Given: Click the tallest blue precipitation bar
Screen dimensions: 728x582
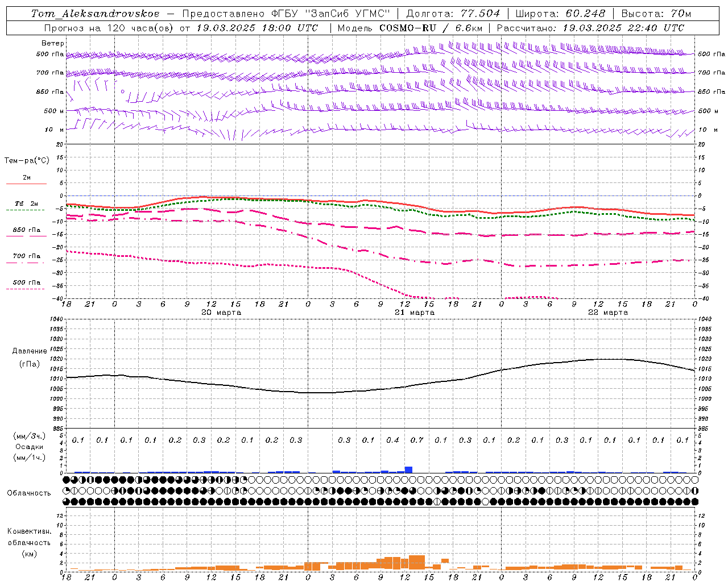Looking at the screenshot, I should tap(408, 469).
